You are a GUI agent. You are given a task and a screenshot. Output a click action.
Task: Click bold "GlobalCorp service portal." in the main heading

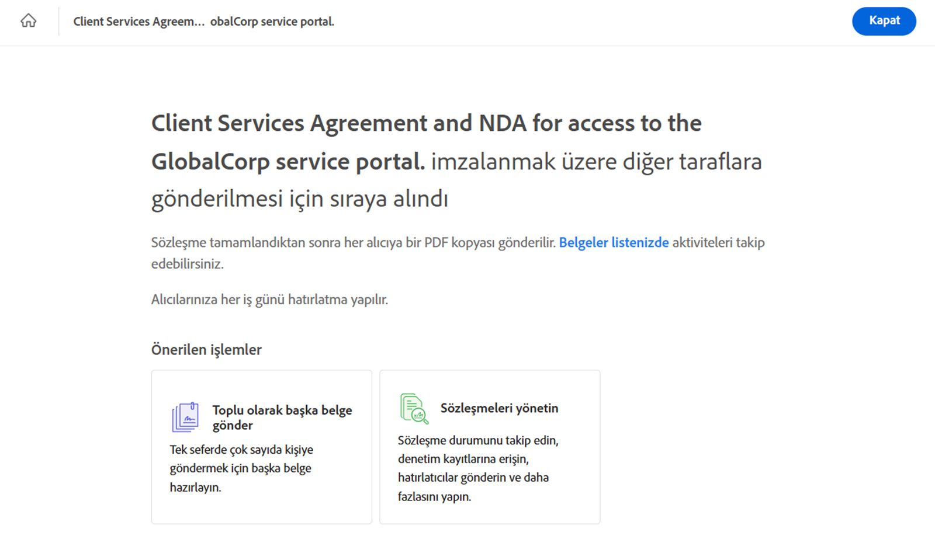(x=288, y=162)
